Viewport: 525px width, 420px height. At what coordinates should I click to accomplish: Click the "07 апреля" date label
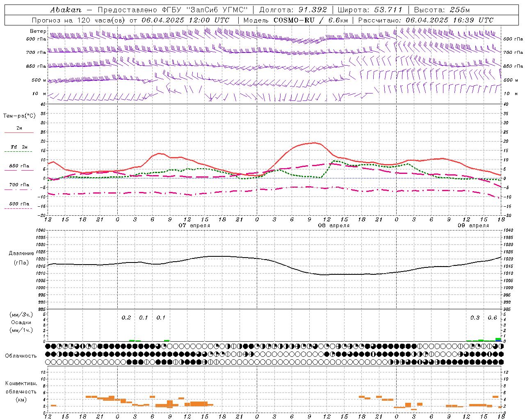pos(194,226)
